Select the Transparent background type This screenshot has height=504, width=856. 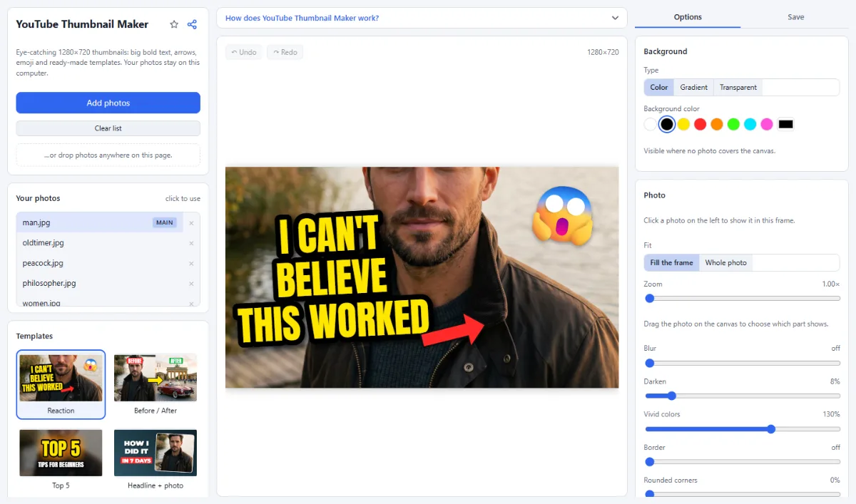[738, 87]
